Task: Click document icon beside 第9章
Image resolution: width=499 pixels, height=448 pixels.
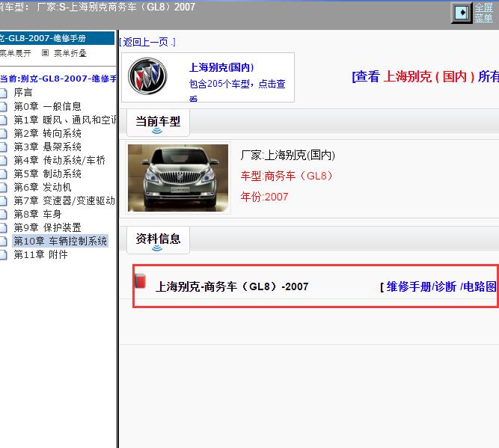Action: coord(3,228)
